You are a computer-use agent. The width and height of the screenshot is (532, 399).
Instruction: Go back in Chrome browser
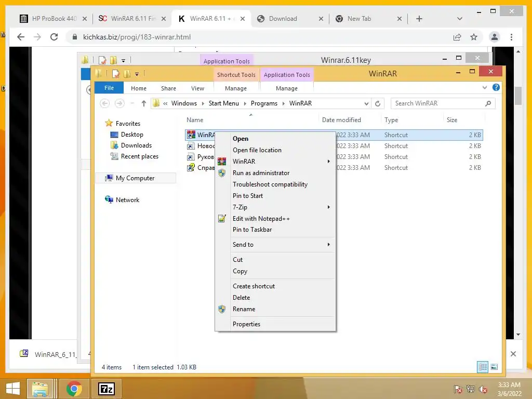point(21,37)
